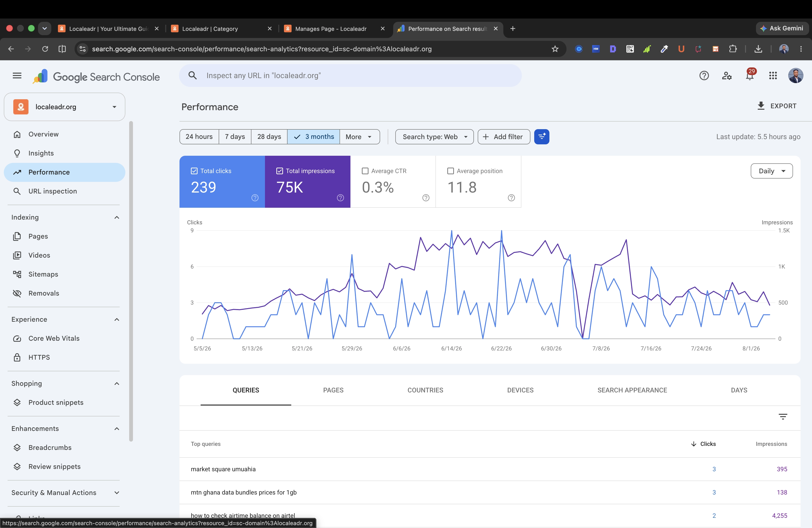Uncheck the Total clicks checkbox
Viewport: 812px width, 528px height.
[x=194, y=171]
